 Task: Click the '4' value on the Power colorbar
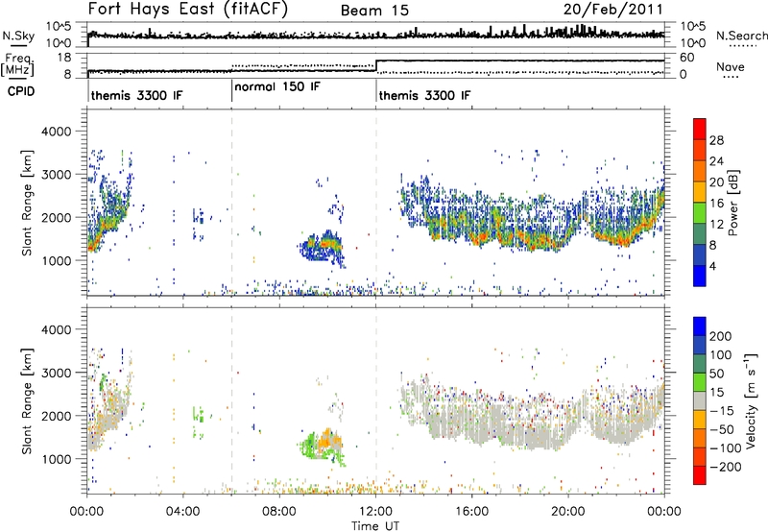(x=713, y=266)
